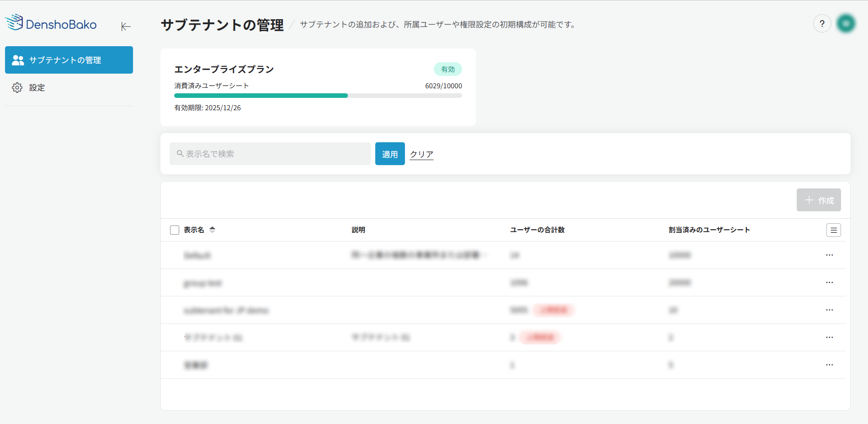The width and height of the screenshot is (868, 424).
Task: Click the users icon in the sidebar
Action: click(18, 60)
